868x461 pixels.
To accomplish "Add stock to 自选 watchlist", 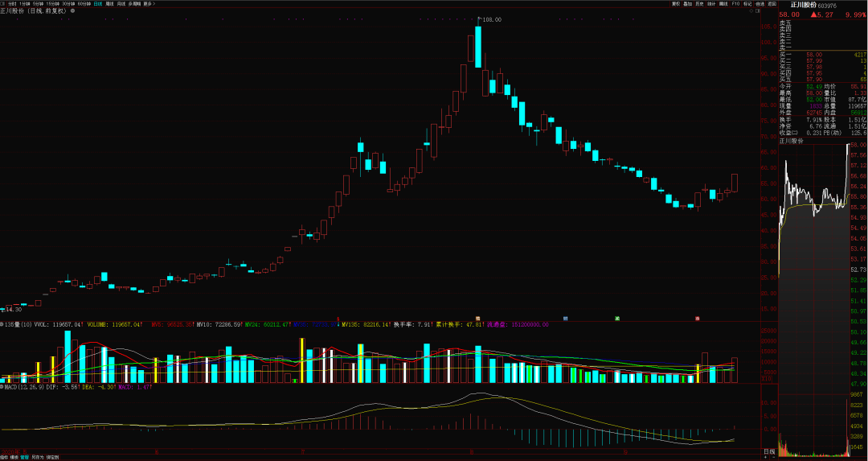I will click(x=759, y=4).
